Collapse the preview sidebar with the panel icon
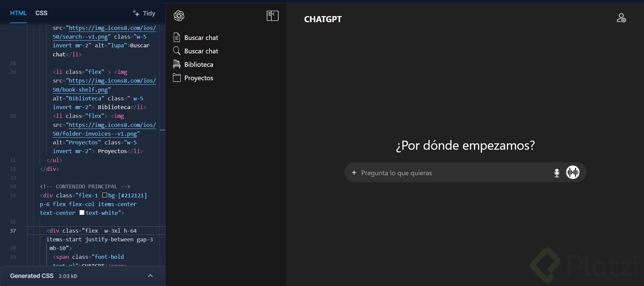Viewport: 644px width, 286px height. (x=272, y=16)
